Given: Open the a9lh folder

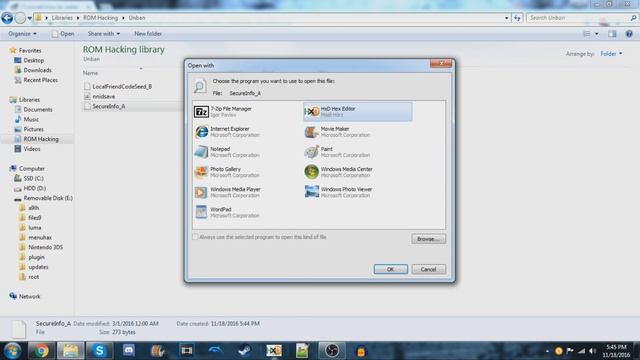Looking at the screenshot, I should click(33, 208).
